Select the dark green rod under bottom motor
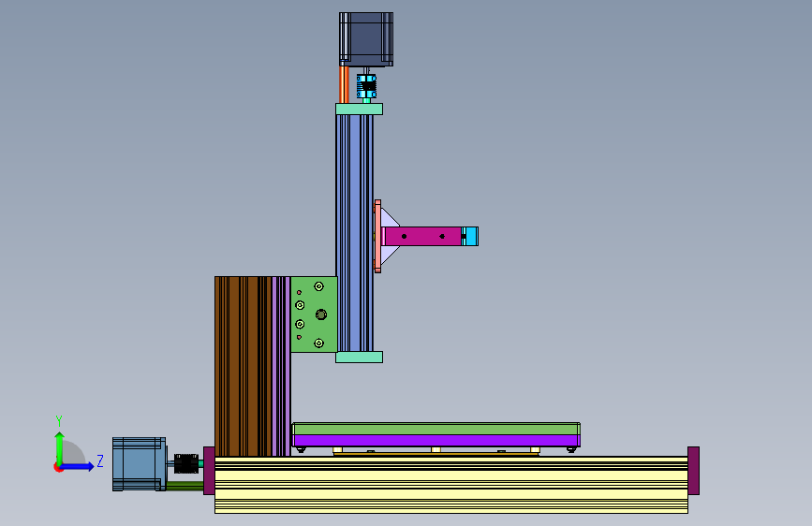 pyautogui.click(x=185, y=486)
